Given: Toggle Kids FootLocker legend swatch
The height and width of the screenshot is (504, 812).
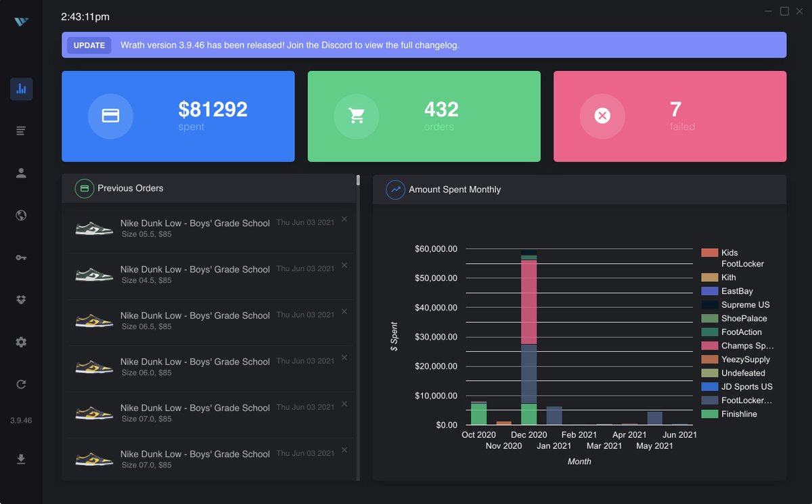Looking at the screenshot, I should (709, 253).
